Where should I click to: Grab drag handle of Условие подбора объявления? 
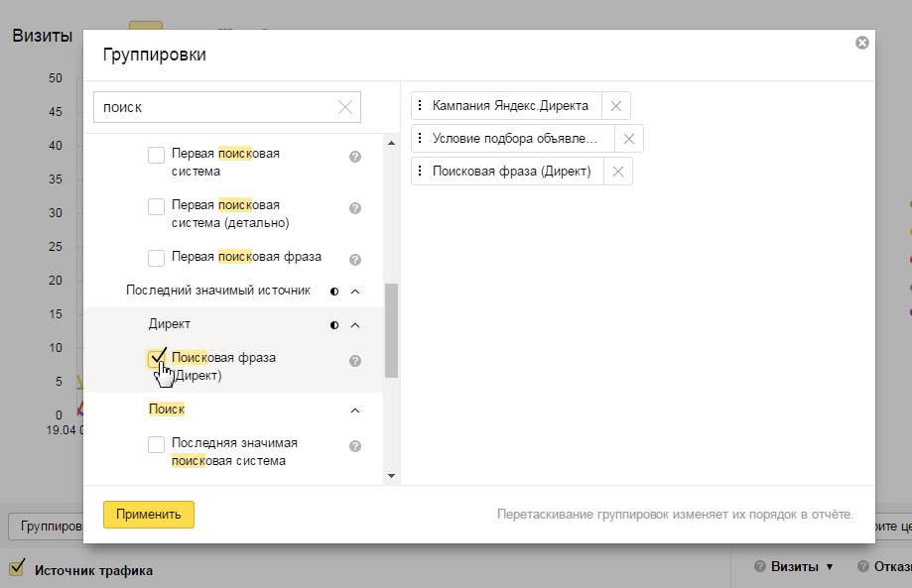420,138
